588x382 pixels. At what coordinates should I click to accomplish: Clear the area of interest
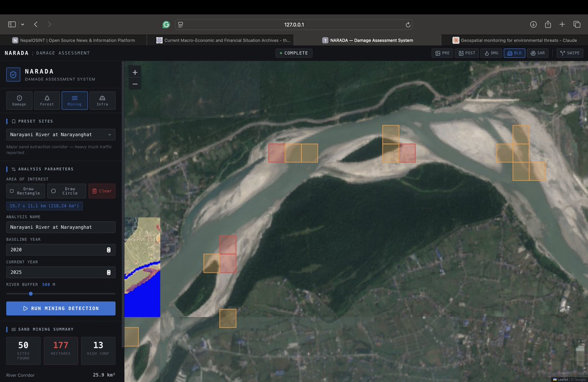click(x=102, y=191)
